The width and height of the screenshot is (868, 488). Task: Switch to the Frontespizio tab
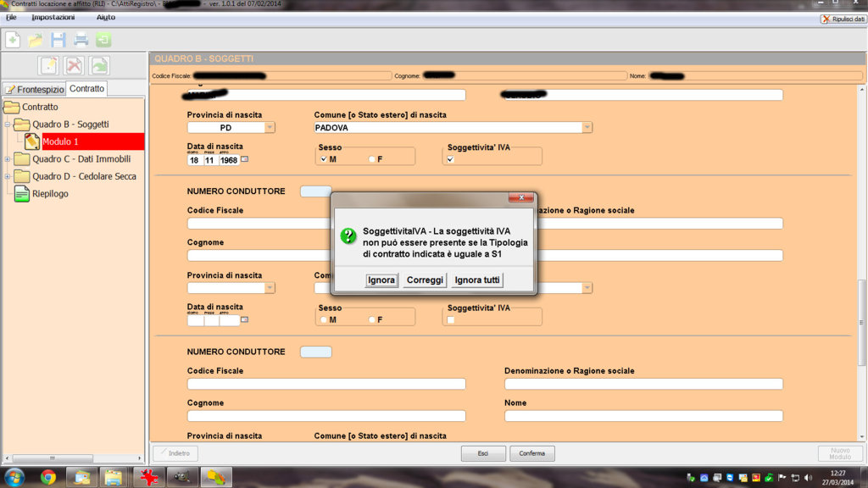point(34,89)
